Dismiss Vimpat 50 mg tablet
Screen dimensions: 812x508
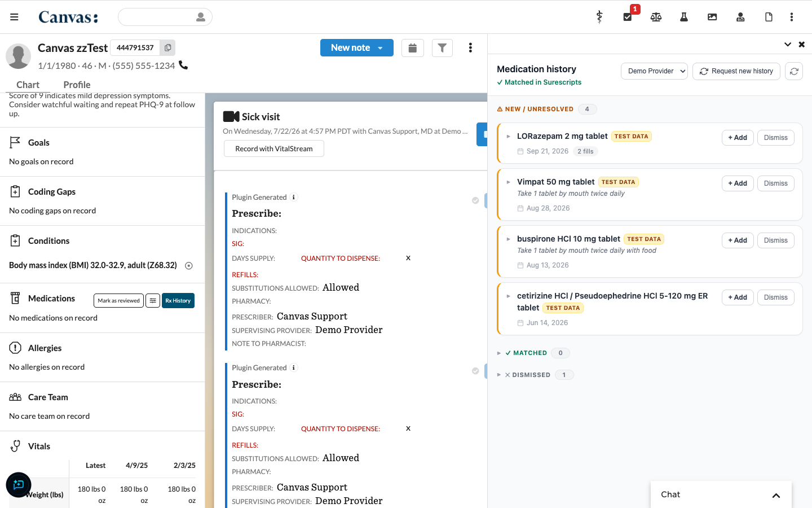coord(776,183)
